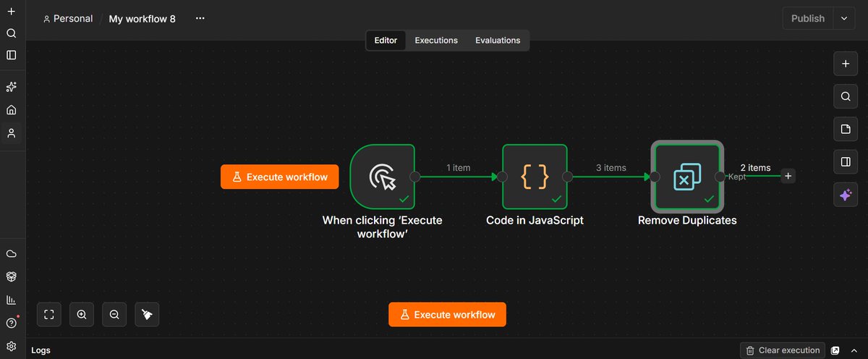
Task: Click the plus icon in the left sidebar
Action: pyautogui.click(x=11, y=12)
